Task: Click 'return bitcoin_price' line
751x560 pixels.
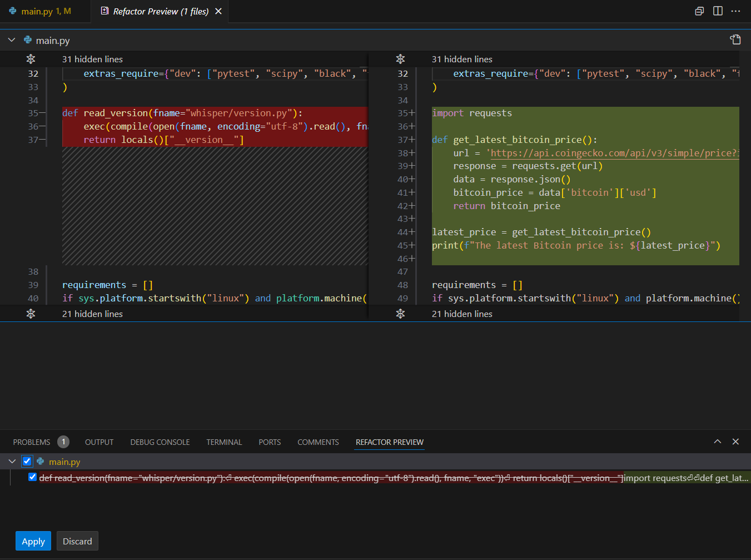Action: pyautogui.click(x=506, y=206)
